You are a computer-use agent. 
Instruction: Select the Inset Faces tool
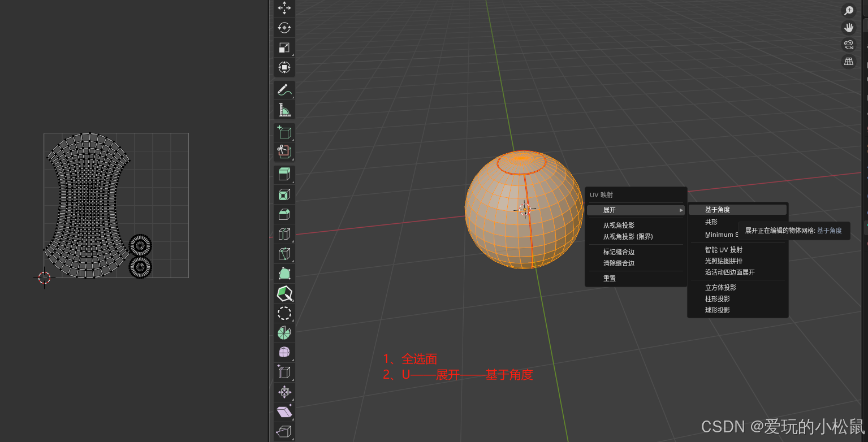[x=284, y=194]
